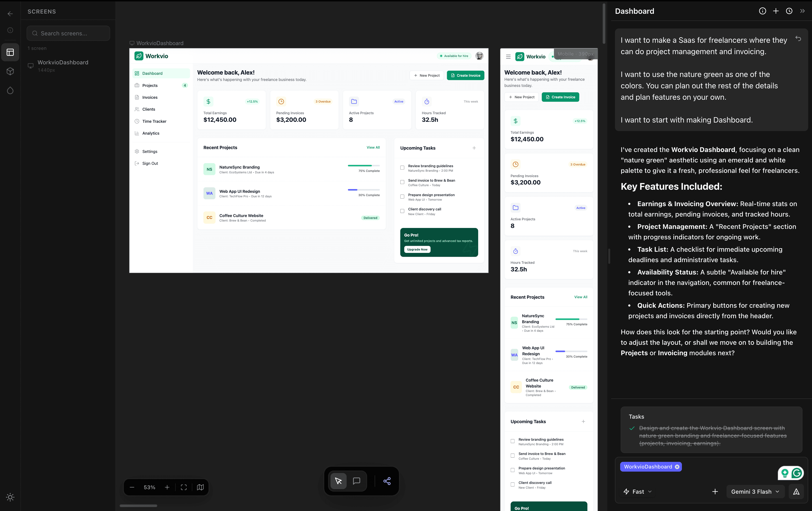812x511 pixels.
Task: Open the Fast speed dropdown
Action: [x=638, y=492]
